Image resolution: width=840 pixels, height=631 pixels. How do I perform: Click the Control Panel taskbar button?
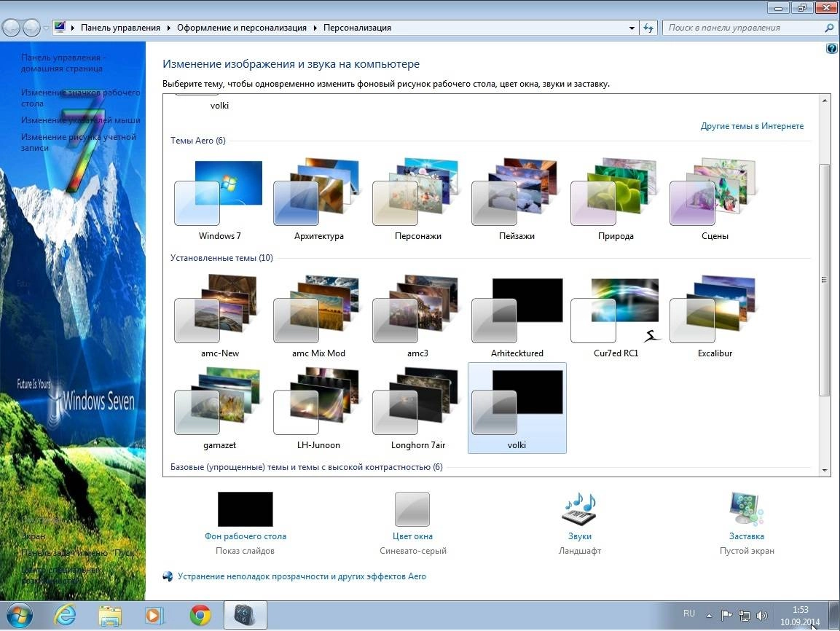point(245,615)
